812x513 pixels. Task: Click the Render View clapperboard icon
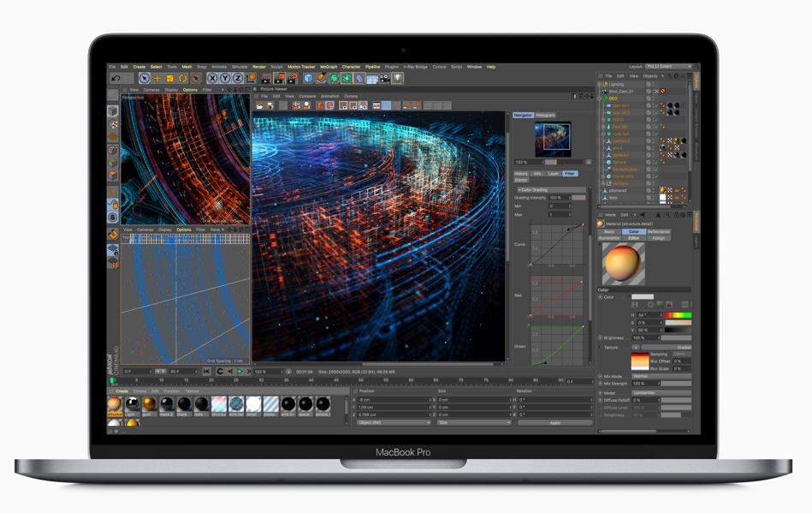[x=266, y=78]
